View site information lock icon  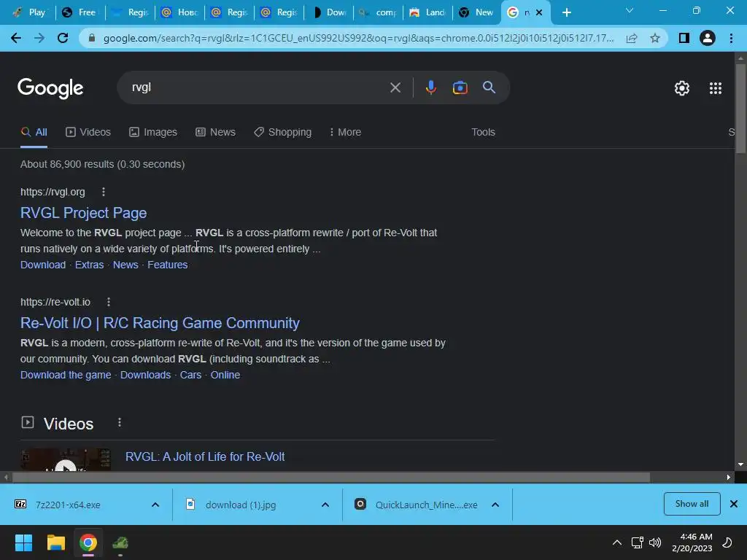92,38
